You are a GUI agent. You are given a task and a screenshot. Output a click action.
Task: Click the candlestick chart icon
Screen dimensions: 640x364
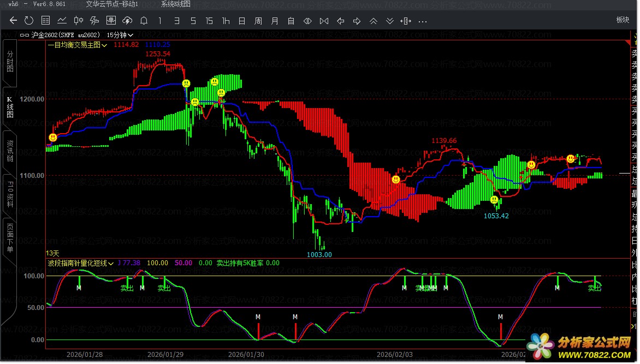click(78, 21)
